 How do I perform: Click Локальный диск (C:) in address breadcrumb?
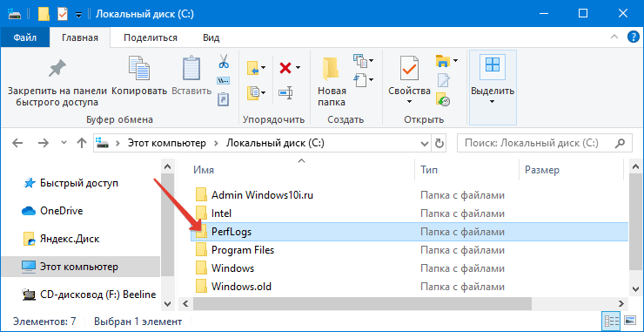click(276, 143)
